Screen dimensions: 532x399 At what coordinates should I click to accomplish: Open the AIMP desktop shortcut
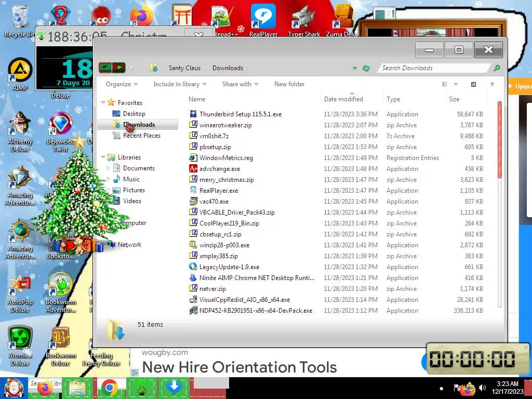(20, 74)
